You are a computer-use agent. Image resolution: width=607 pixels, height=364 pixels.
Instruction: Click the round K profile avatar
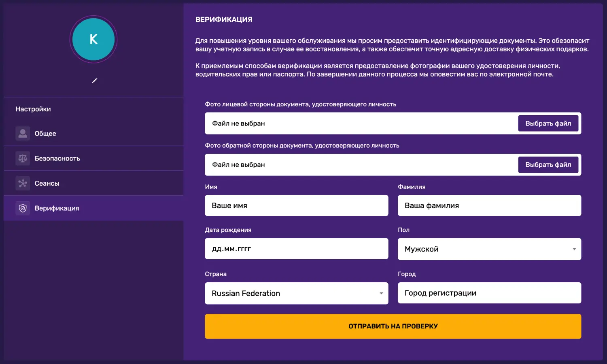click(x=93, y=39)
